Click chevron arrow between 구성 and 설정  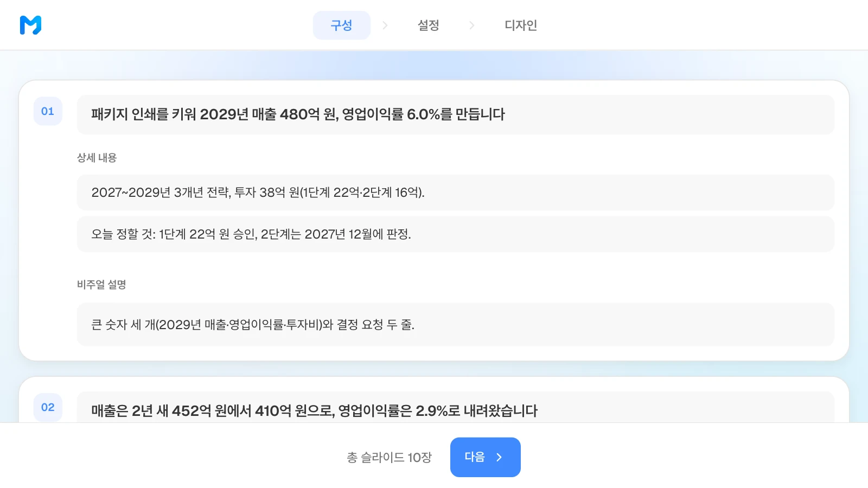click(385, 25)
